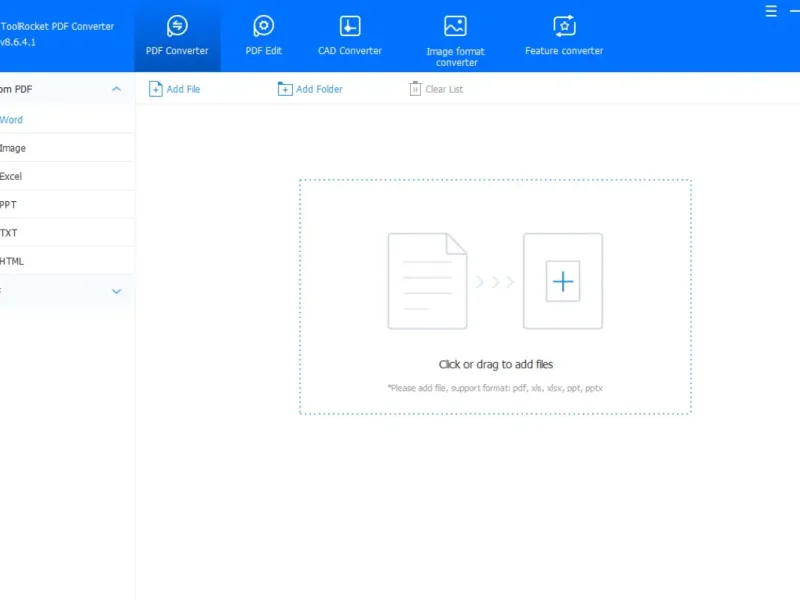Expand the collapsed section below HTML
800x600 pixels.
(116, 291)
